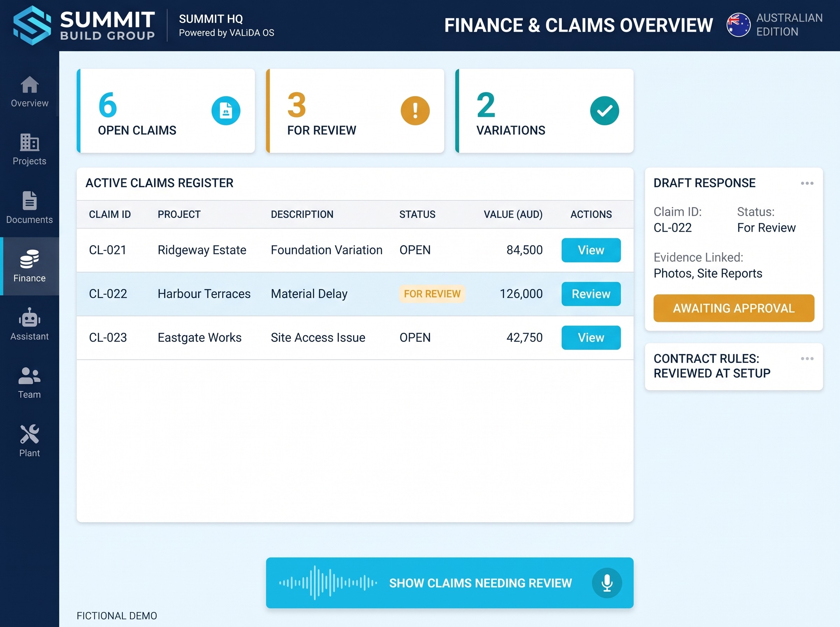Review claim CL-022 Harbour Terraces
840x627 pixels.
pos(591,294)
